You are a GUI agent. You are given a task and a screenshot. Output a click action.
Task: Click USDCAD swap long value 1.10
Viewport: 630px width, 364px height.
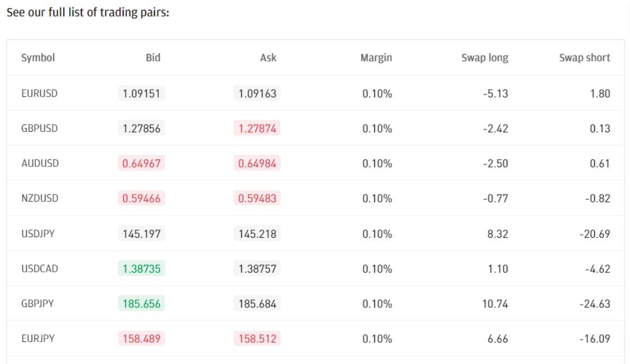pos(498,268)
